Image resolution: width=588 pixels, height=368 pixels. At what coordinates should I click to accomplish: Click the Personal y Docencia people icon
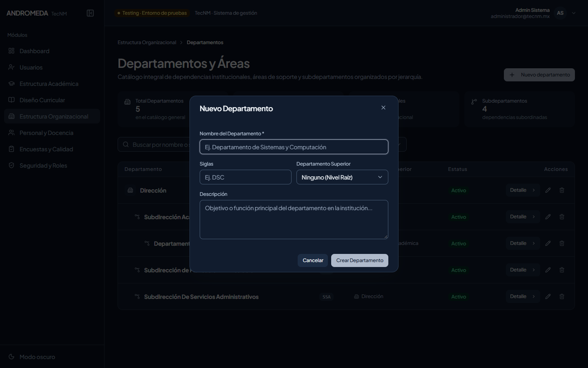11,133
